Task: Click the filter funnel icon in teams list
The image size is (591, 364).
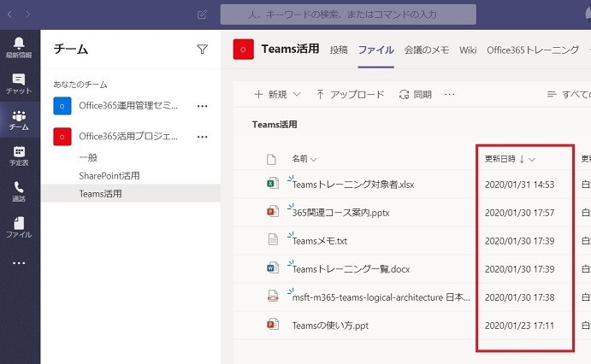Action: pos(203,50)
